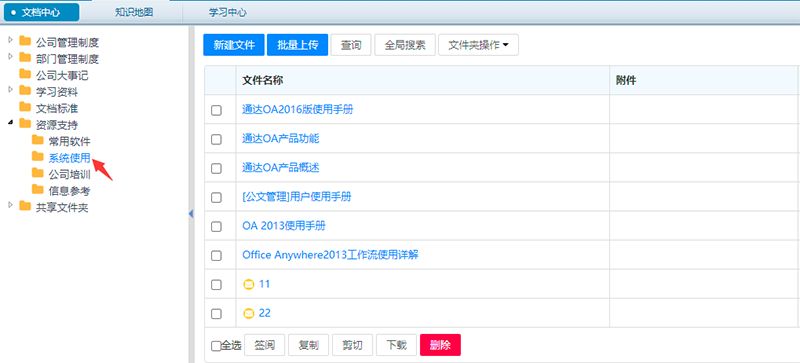800x363 pixels.
Task: Check the box for 通达OA2016版使用手册
Action: click(x=216, y=110)
